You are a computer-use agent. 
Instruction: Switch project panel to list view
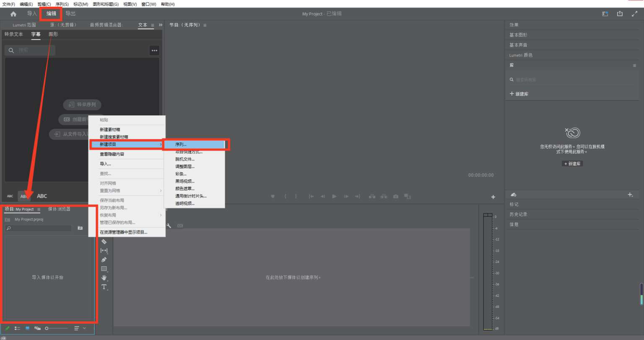click(17, 328)
